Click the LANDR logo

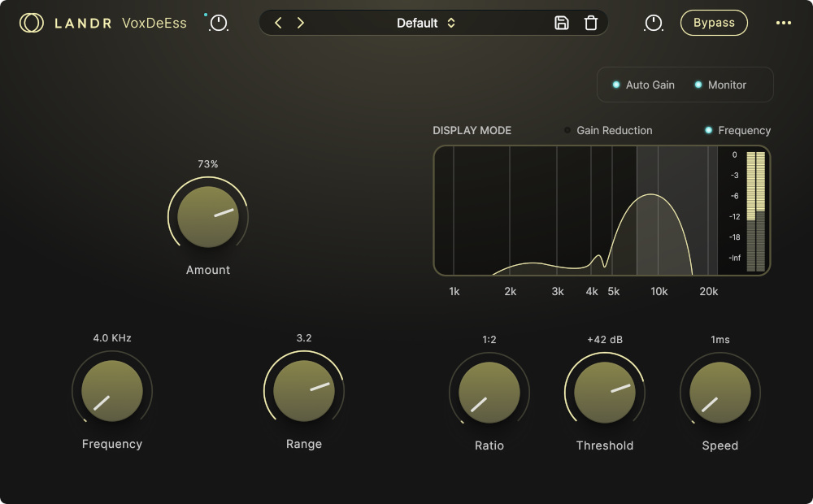[x=30, y=23]
